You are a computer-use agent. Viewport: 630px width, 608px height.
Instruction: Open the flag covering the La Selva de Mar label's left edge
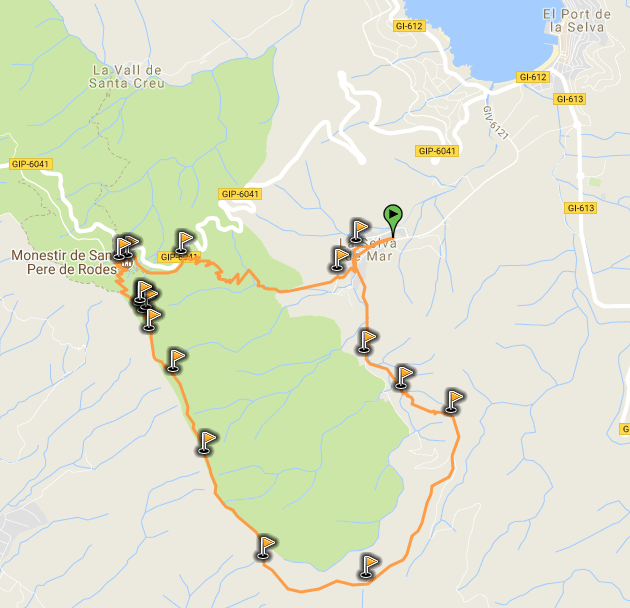(x=340, y=259)
